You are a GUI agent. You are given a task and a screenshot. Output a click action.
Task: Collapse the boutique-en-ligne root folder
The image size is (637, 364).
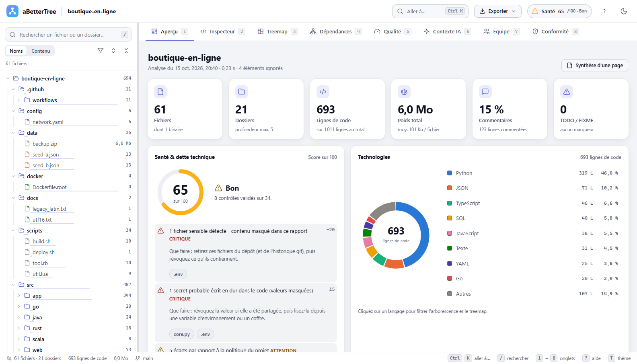coord(8,78)
